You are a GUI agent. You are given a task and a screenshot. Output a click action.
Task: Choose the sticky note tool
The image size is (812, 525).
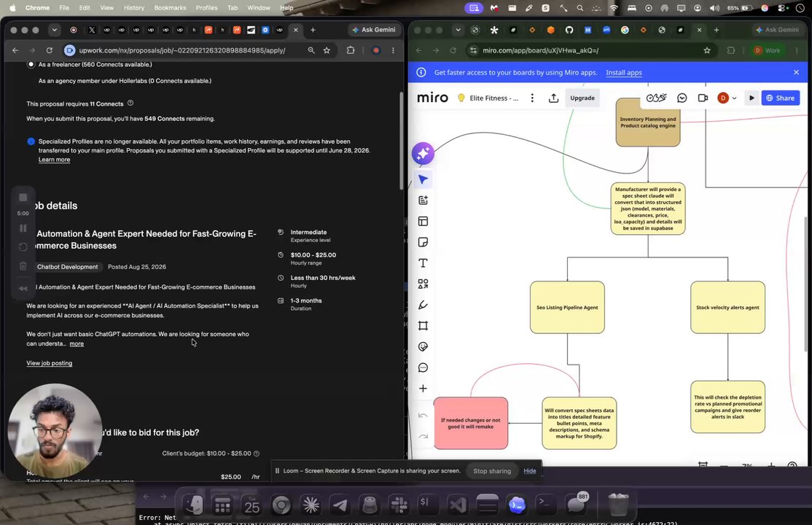[423, 242]
